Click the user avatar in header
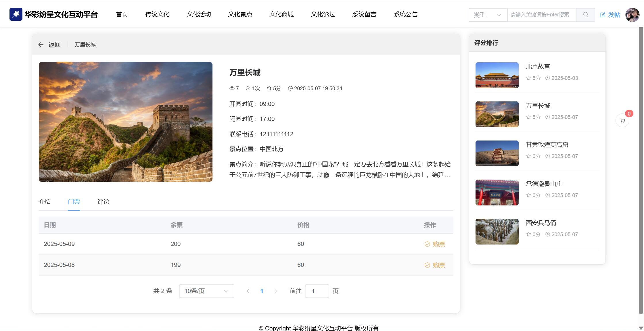644x331 pixels. [632, 15]
